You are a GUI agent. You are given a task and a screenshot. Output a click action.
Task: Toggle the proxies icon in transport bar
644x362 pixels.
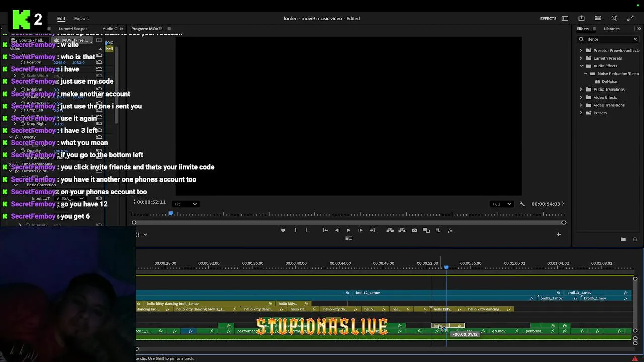(x=438, y=230)
